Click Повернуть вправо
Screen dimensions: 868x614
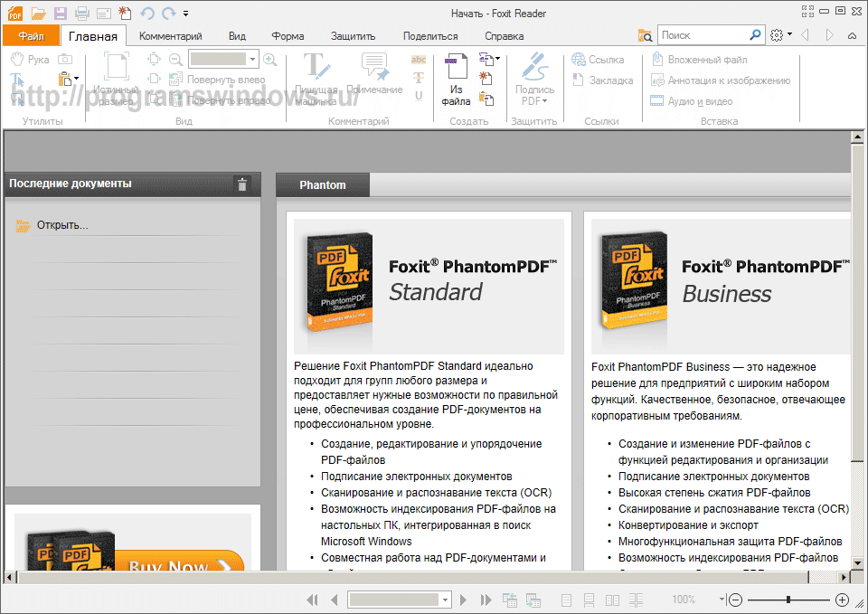coord(220,100)
